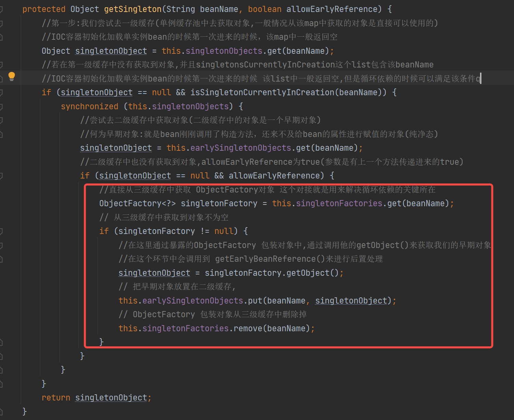Click 'Object' in the singletonObject declaration line

56,51
